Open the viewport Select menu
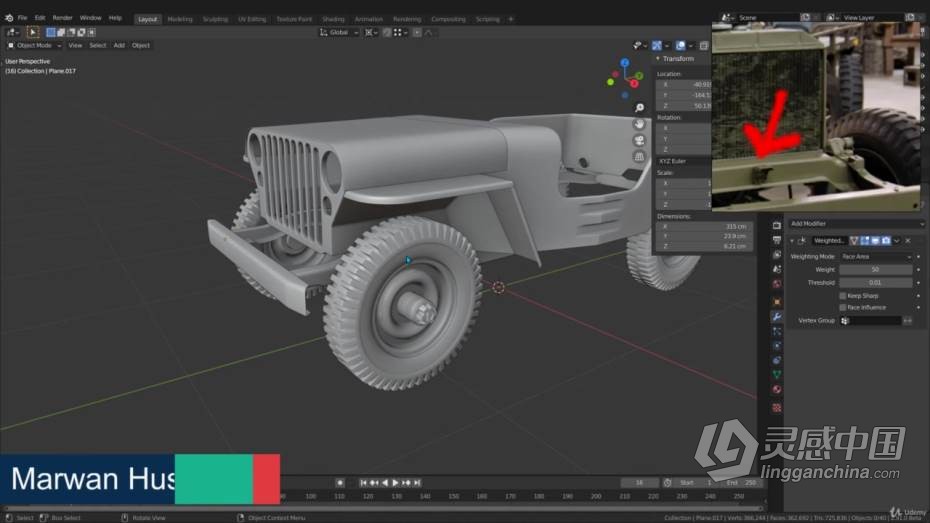 click(x=98, y=45)
